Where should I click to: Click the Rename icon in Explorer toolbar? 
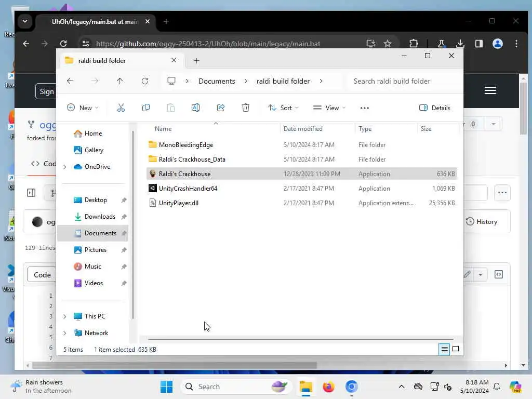click(x=196, y=108)
